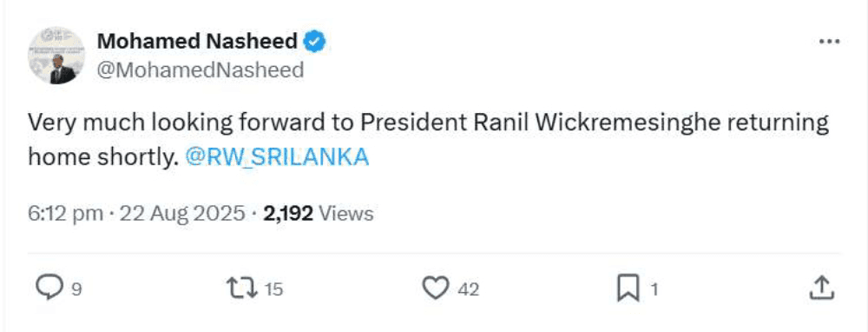Like the tweet with the heart icon
This screenshot has width=868, height=332.
(437, 289)
